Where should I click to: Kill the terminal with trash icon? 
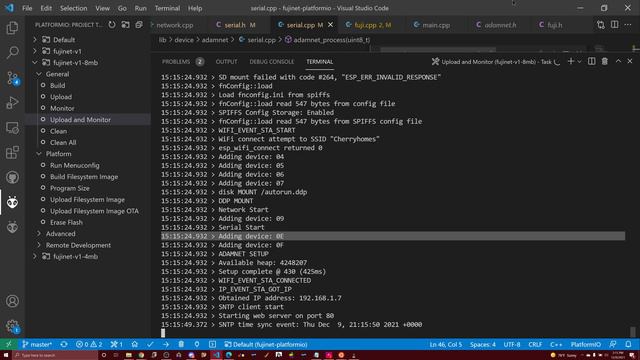pos(604,62)
